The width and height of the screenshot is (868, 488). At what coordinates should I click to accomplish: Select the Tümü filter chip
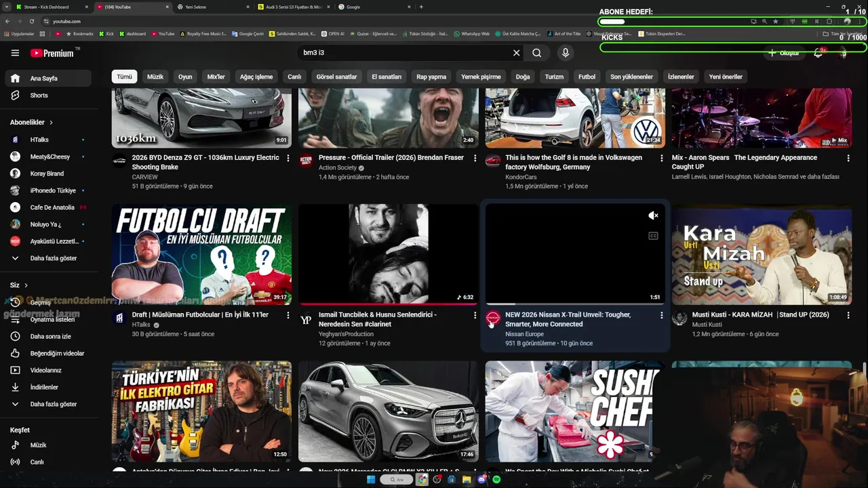124,77
